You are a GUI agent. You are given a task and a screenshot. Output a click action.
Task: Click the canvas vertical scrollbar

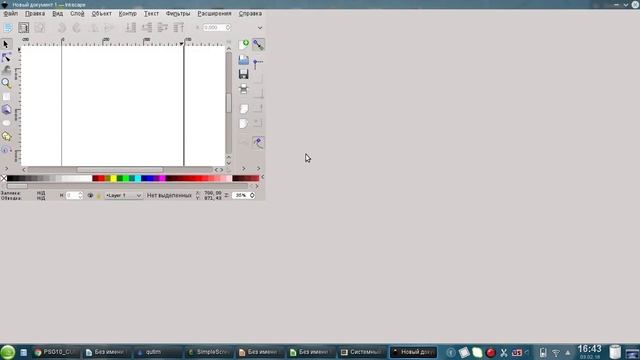(x=229, y=103)
